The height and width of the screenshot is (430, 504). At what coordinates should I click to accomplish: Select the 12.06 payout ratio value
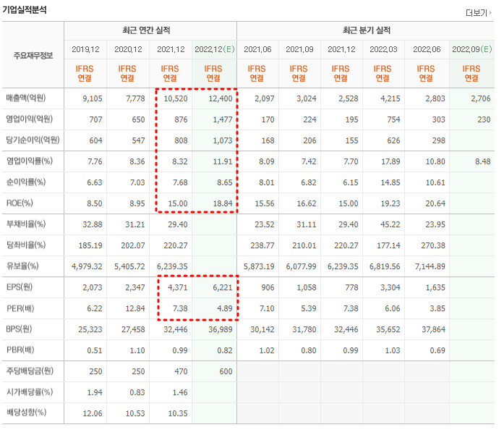[x=93, y=413]
